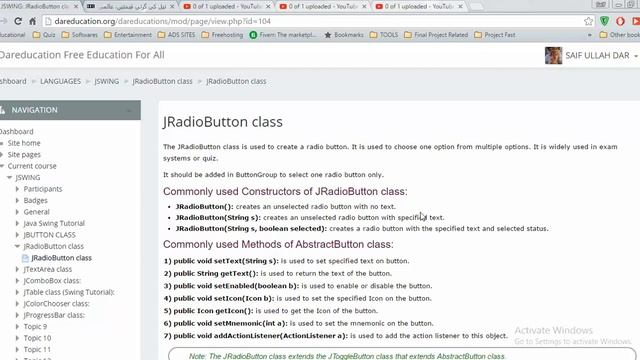640x360 pixels.
Task: Expand JTextArea class node
Action: 18,269
